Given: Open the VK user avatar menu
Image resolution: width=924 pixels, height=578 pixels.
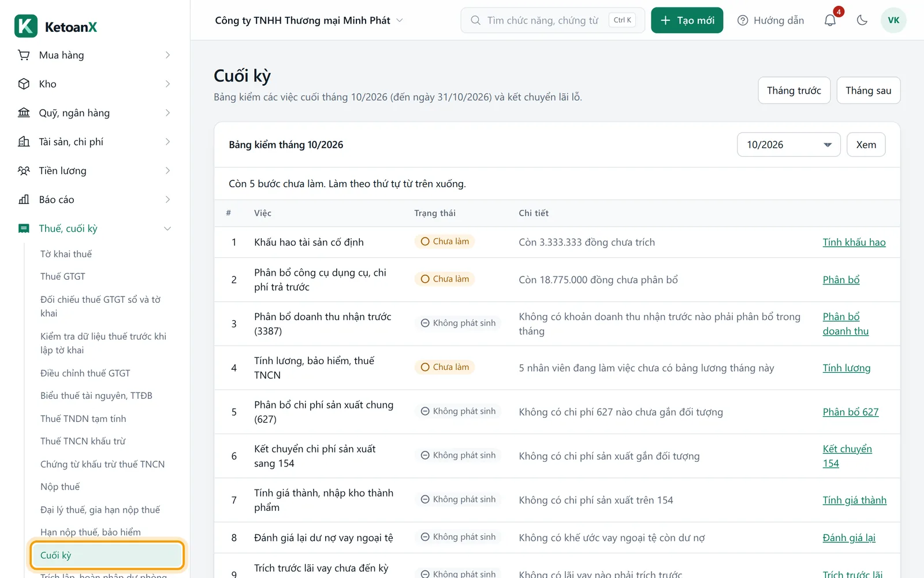Looking at the screenshot, I should (893, 20).
